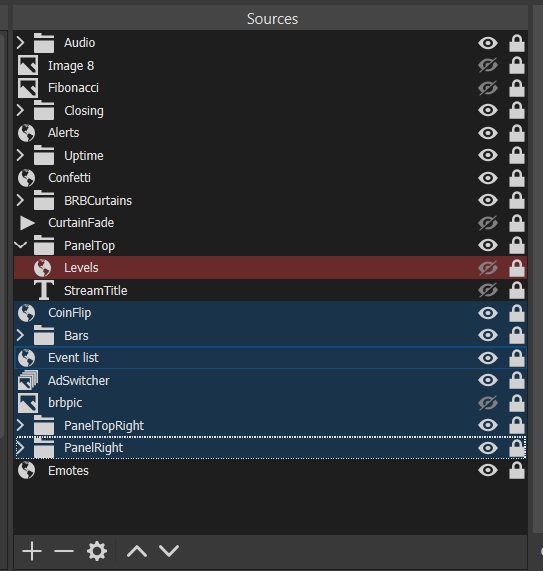543x571 pixels.
Task: Click the StreamTitle text source icon
Action: 44,290
